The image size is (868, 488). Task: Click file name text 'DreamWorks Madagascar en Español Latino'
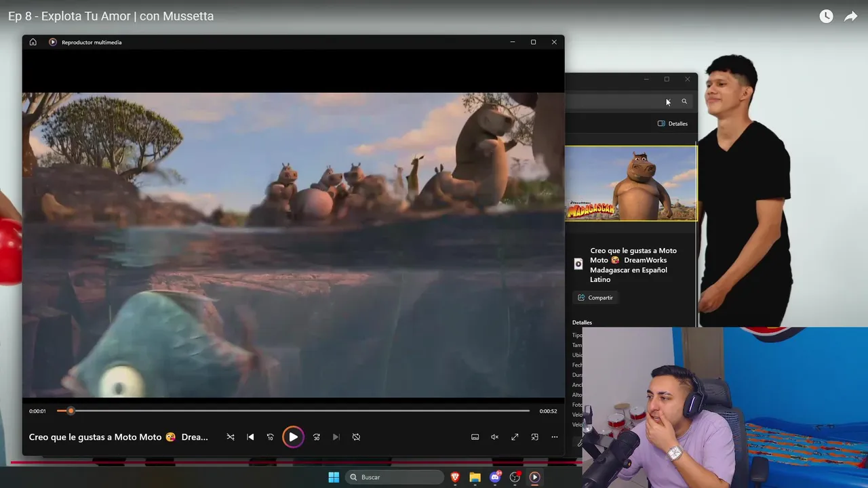click(x=629, y=270)
